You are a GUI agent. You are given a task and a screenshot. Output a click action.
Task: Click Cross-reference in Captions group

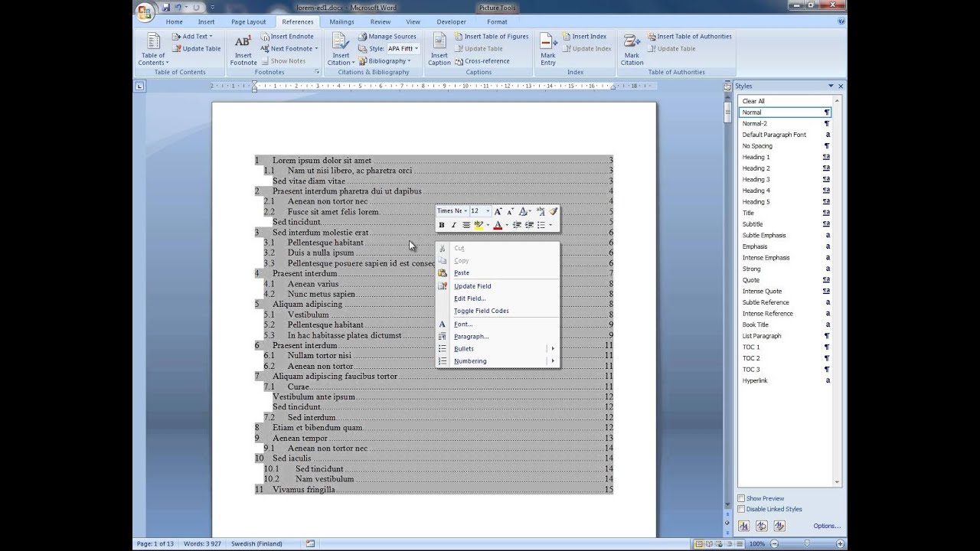pos(482,60)
